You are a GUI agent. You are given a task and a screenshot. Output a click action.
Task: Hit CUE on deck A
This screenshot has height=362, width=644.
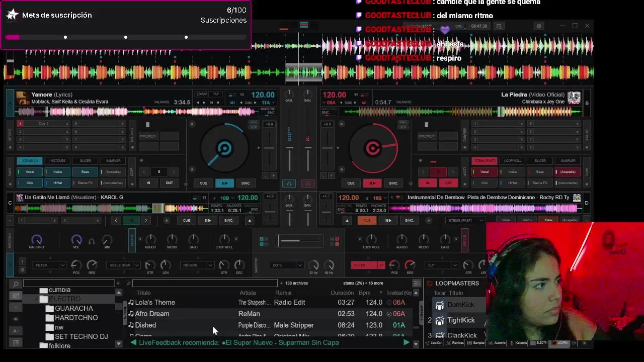click(x=203, y=183)
